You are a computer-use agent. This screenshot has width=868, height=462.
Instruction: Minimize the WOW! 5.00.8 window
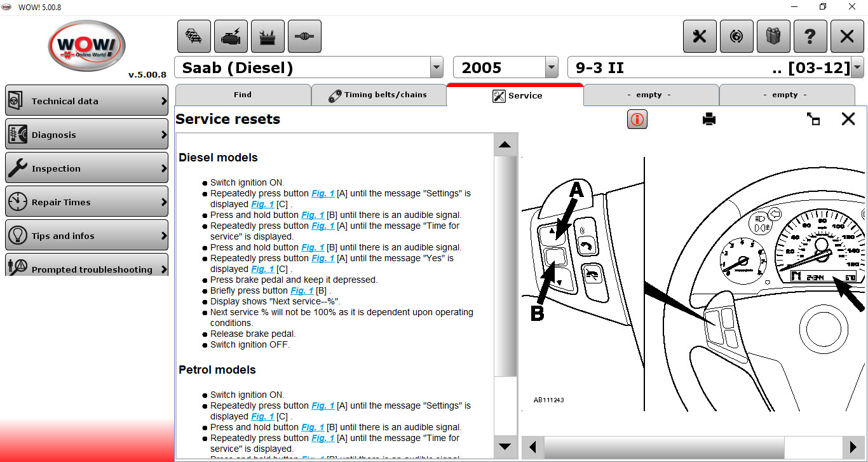coord(794,6)
